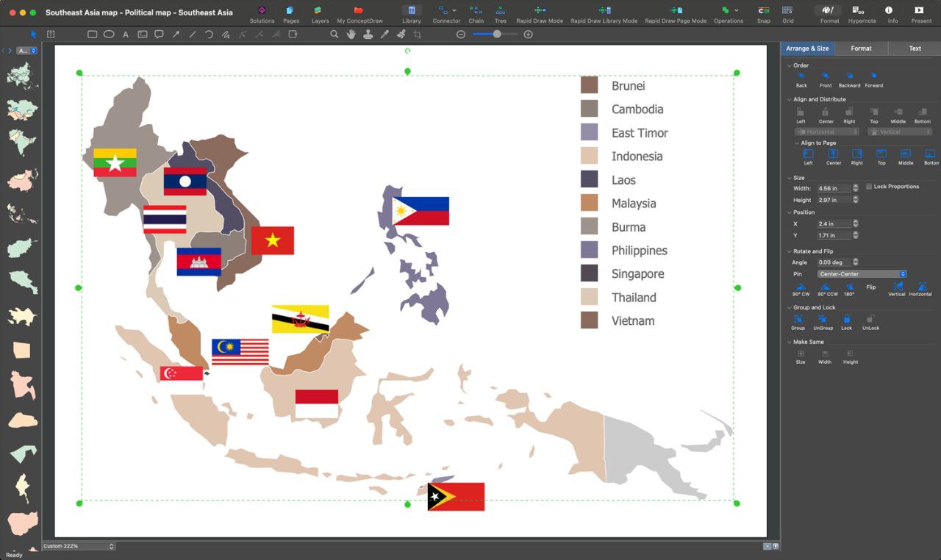This screenshot has width=941, height=560.
Task: Select the magnifier zoom tool
Action: [334, 35]
